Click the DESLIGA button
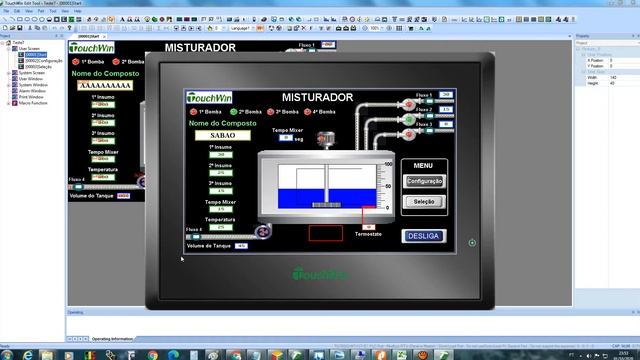640x360 pixels. (424, 236)
